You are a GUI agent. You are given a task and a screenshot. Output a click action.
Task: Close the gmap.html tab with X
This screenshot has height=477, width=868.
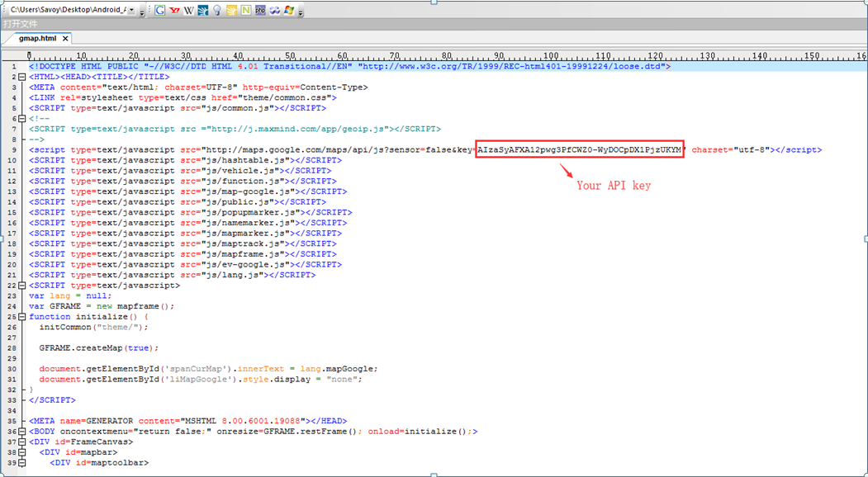64,39
